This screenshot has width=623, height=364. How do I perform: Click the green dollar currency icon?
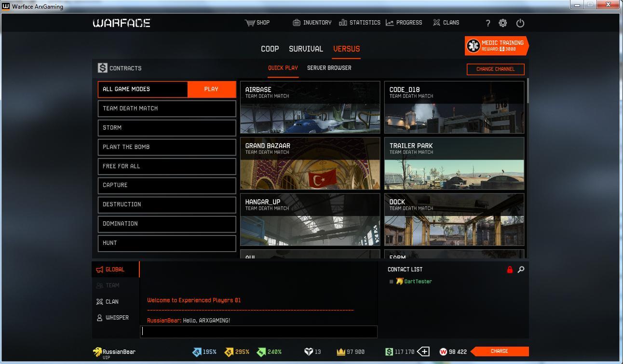click(x=389, y=352)
